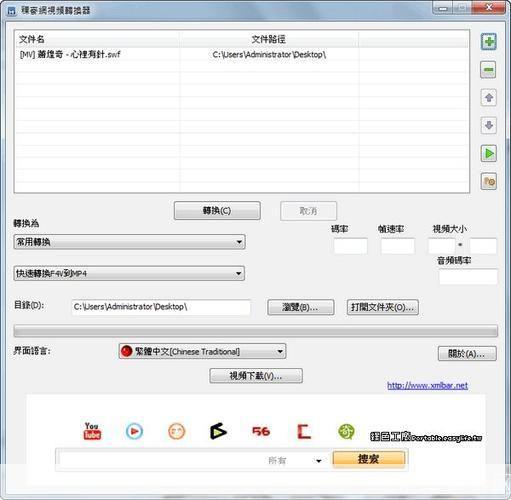Click the YouTube site icon
511x500 pixels.
92,431
